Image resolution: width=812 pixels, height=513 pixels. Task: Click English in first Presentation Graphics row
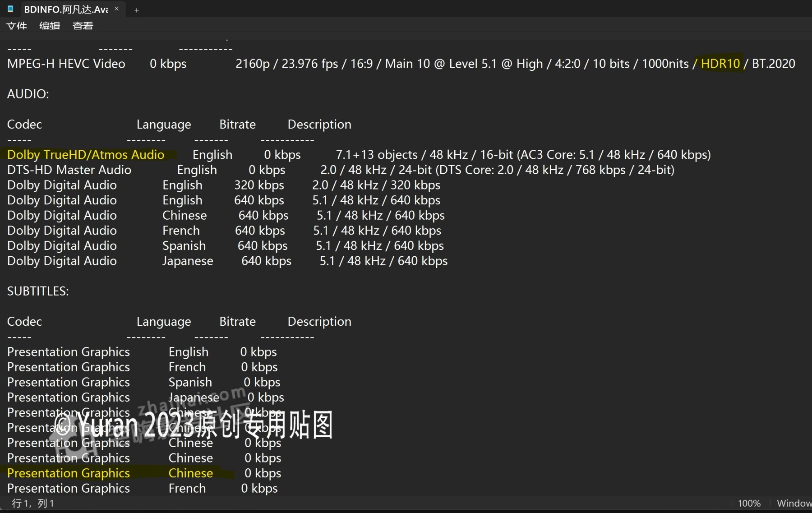click(189, 352)
